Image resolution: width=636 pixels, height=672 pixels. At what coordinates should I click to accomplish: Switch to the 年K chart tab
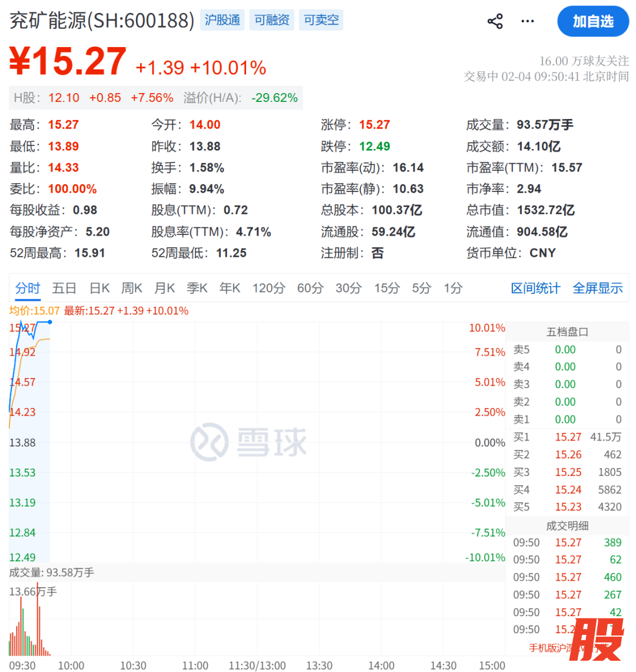coord(230,289)
